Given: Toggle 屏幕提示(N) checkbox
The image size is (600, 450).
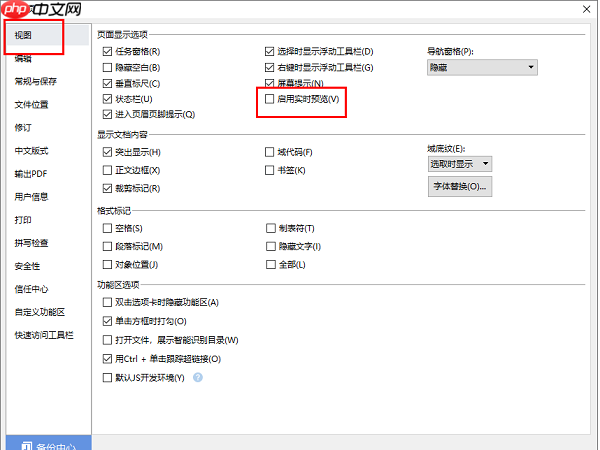Looking at the screenshot, I should click(x=269, y=83).
